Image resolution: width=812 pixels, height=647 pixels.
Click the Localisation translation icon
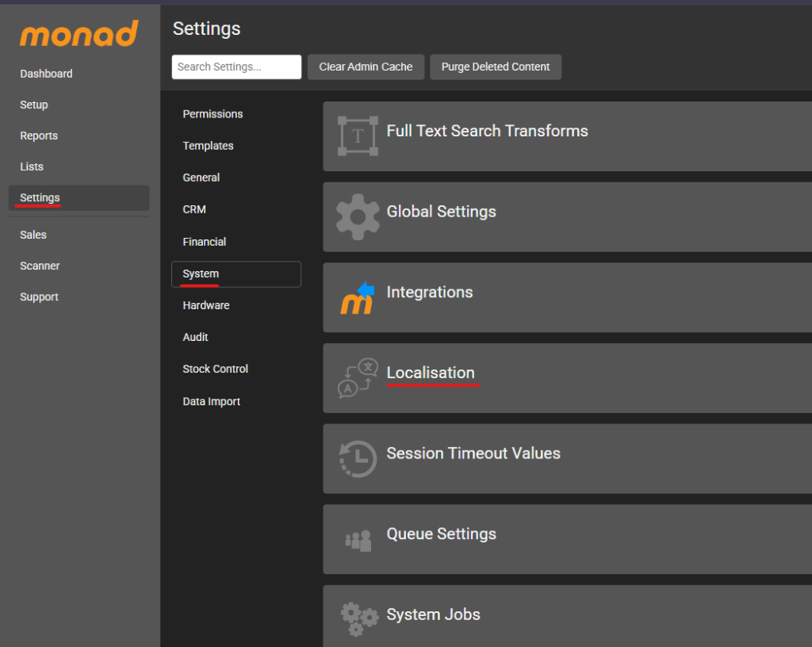tap(358, 378)
